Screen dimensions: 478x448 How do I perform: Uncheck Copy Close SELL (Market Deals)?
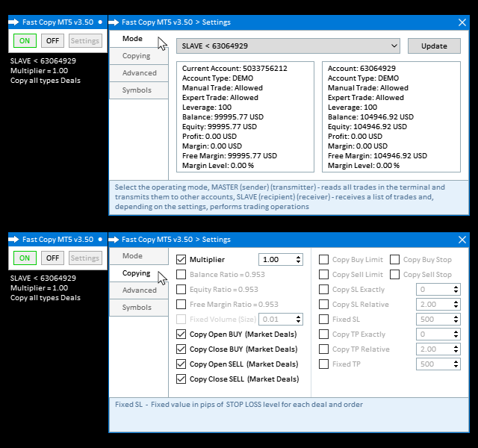181,379
